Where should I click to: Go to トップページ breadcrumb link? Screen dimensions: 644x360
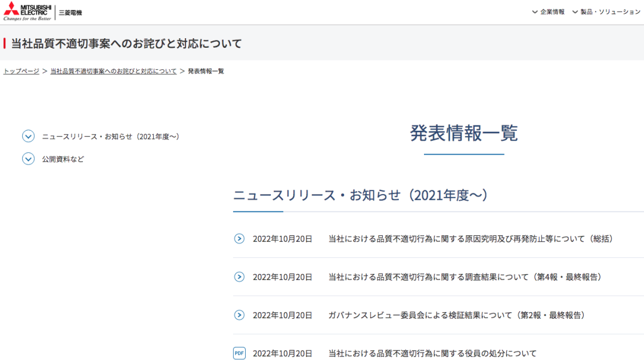21,71
